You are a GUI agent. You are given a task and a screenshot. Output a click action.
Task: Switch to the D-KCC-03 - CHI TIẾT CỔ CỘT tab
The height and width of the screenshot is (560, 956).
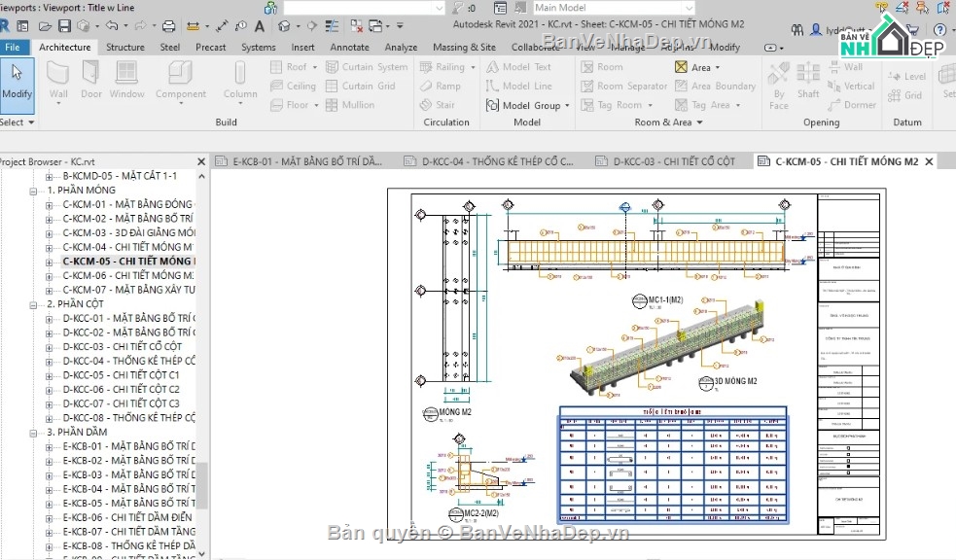(x=666, y=161)
